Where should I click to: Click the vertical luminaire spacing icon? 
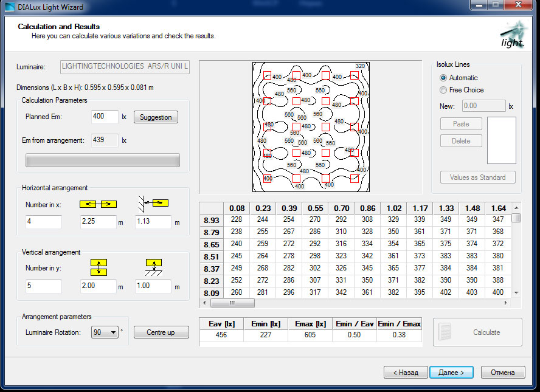pyautogui.click(x=98, y=266)
